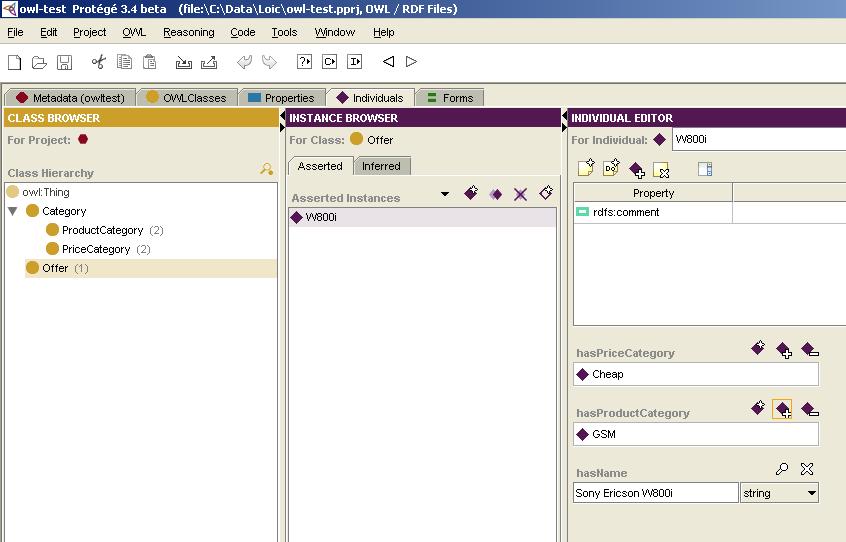This screenshot has height=542, width=846.
Task: Select the Inferred instances tab
Action: point(381,166)
